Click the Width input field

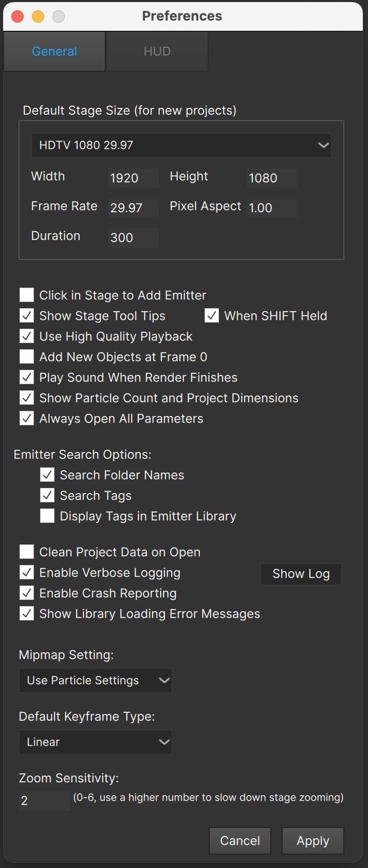pos(134,178)
